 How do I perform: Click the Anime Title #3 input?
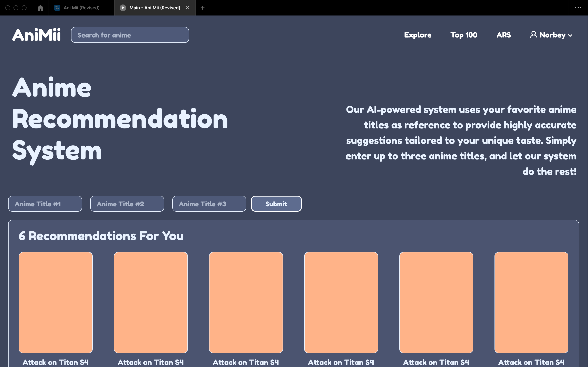point(209,204)
